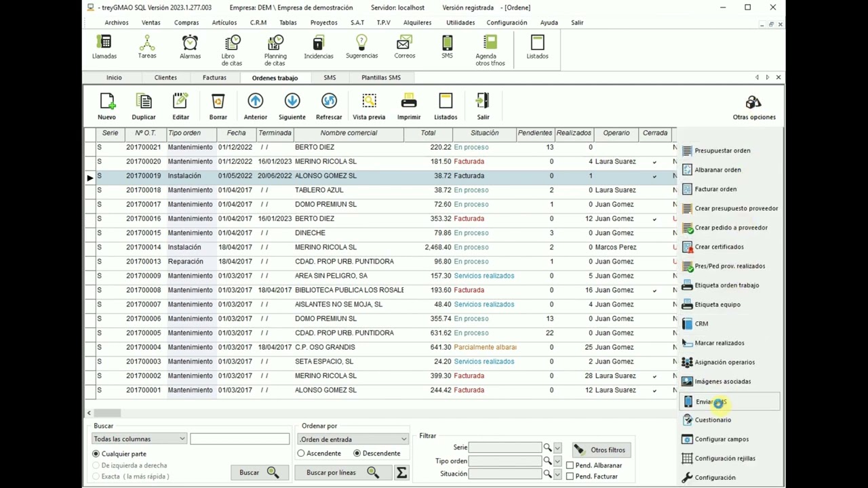
Task: Open Otras opciones icon
Action: (753, 107)
